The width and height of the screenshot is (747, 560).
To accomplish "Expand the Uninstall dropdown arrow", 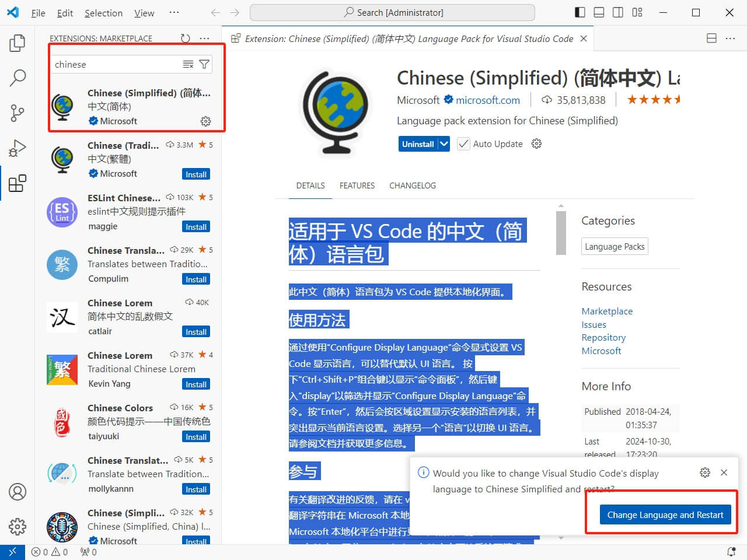I will point(444,143).
